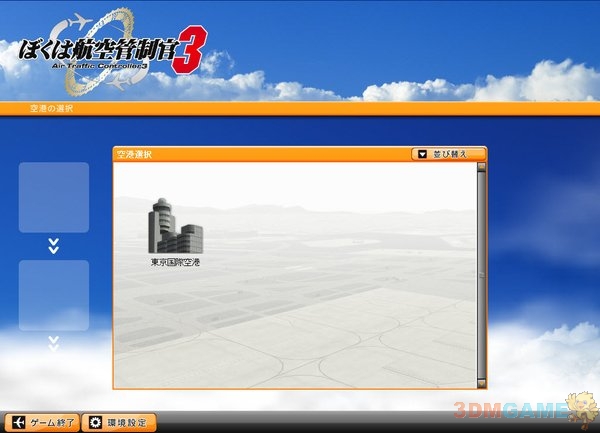The width and height of the screenshot is (600, 433).
Task: Click the lower empty selection panel on left
Action: [54, 295]
